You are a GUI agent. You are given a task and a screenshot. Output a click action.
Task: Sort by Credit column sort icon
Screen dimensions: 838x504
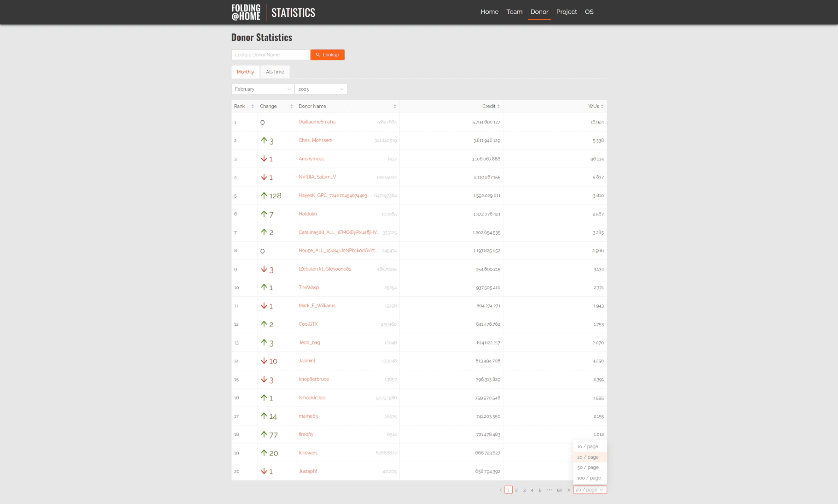(498, 106)
